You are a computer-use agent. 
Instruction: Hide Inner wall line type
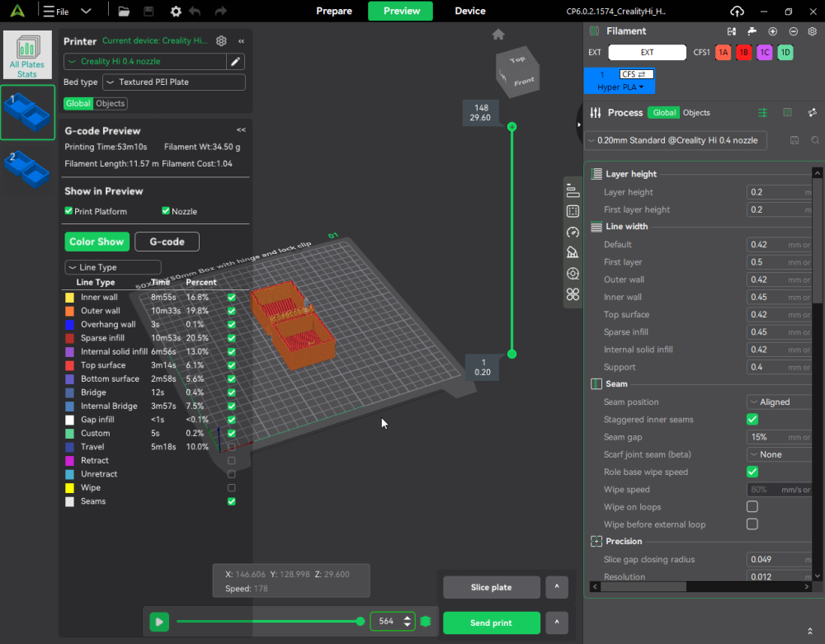tap(232, 298)
